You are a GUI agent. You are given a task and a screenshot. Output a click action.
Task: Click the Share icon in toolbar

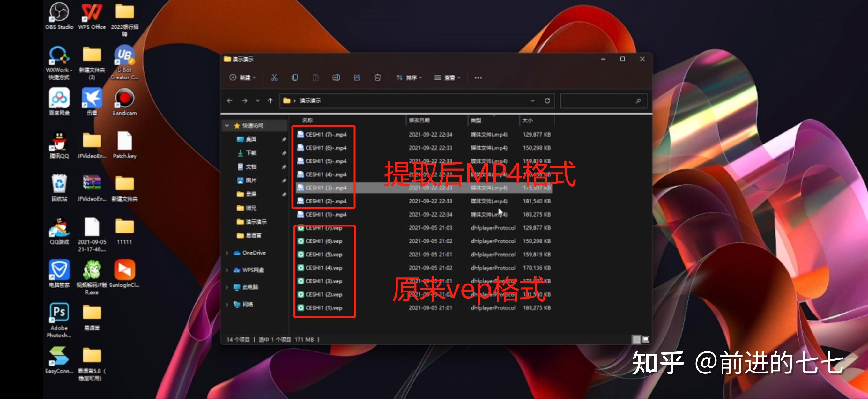[357, 78]
